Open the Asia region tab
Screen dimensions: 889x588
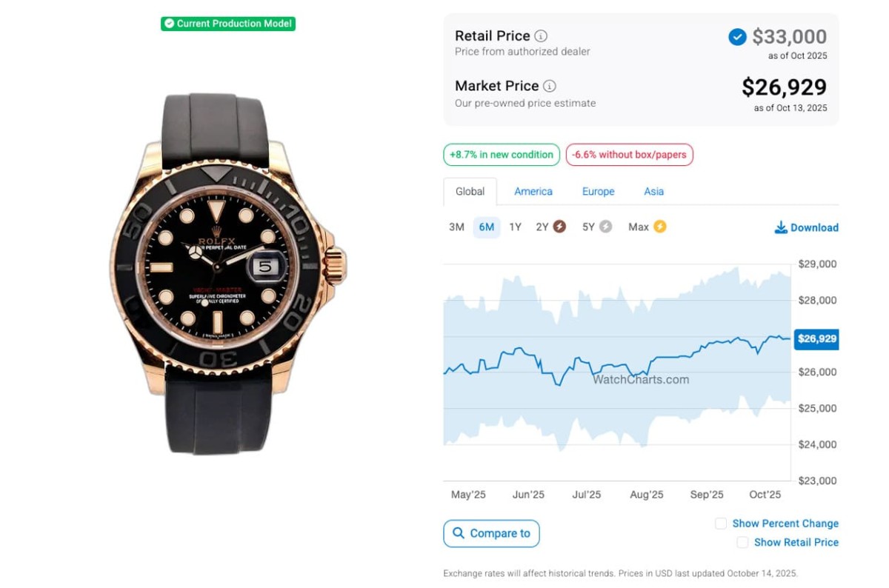tap(653, 191)
